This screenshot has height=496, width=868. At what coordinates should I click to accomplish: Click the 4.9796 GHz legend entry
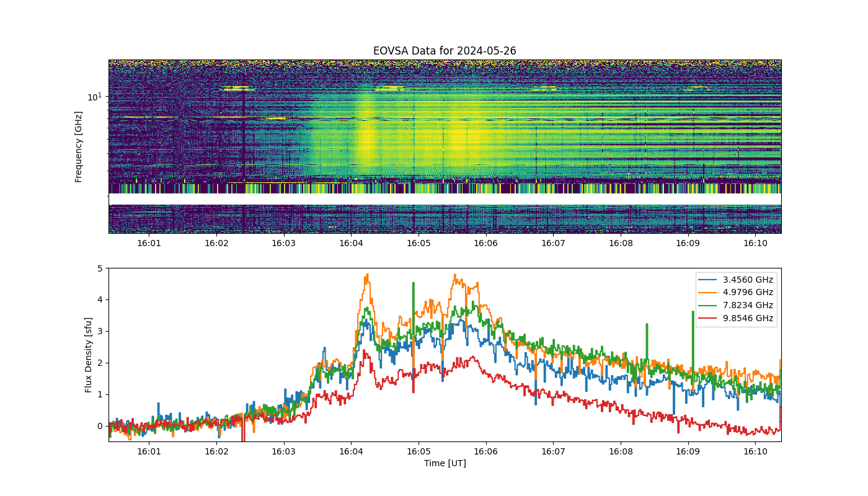pyautogui.click(x=735, y=293)
